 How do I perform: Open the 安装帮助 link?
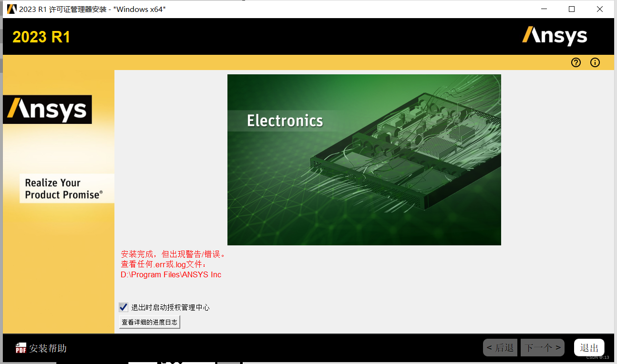[x=48, y=348]
